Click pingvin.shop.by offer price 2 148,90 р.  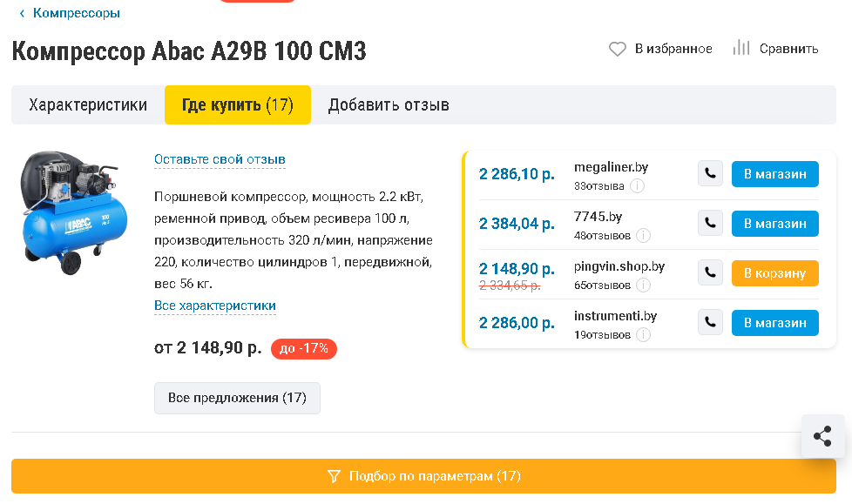(517, 268)
